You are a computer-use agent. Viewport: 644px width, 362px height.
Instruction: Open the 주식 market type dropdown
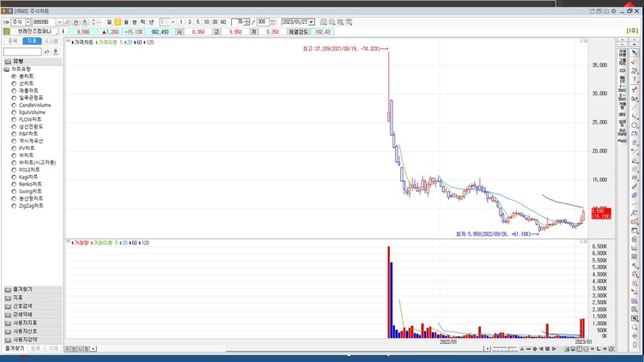point(28,22)
